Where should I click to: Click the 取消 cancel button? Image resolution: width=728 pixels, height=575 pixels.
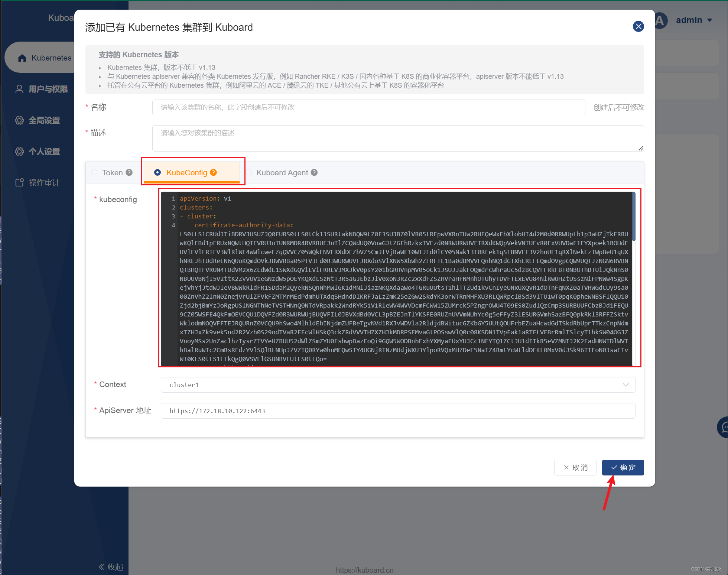575,468
